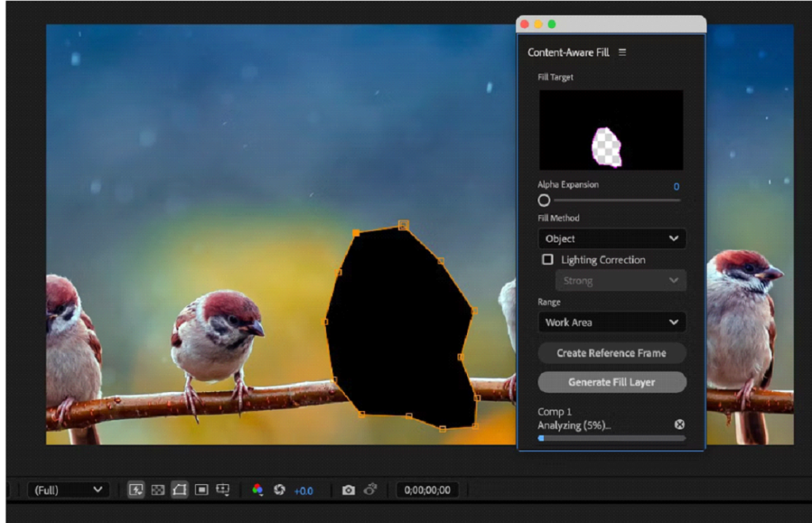The image size is (812, 523).
Task: Minimize the floating panel with yellow button
Action: coord(538,25)
